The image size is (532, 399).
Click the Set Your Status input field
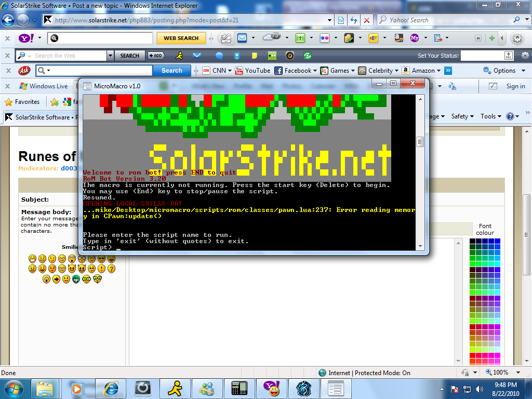[x=487, y=55]
